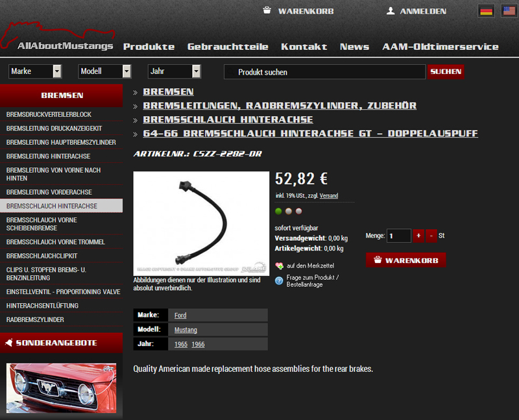Click the Mustang model link
Viewport: 519px width, 420px height.
tap(186, 330)
